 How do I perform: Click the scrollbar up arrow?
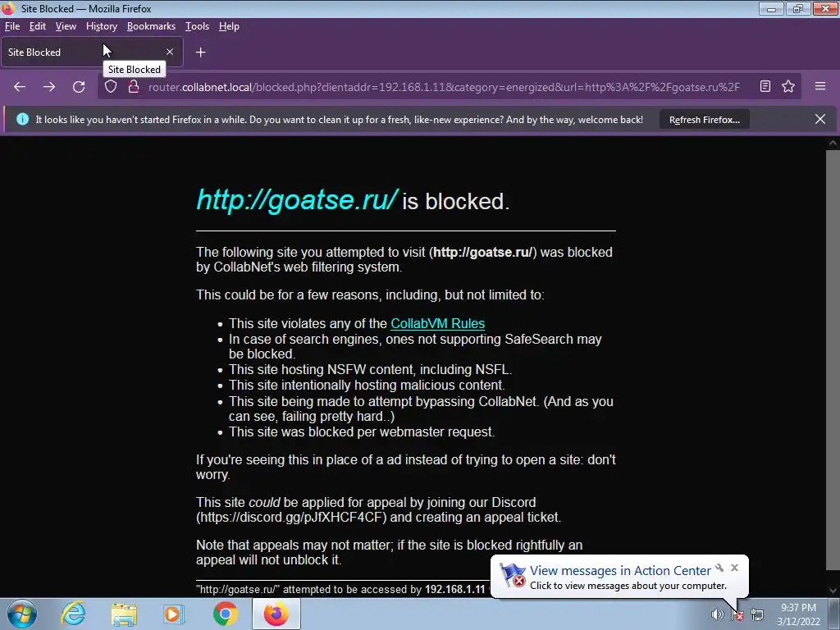point(833,143)
